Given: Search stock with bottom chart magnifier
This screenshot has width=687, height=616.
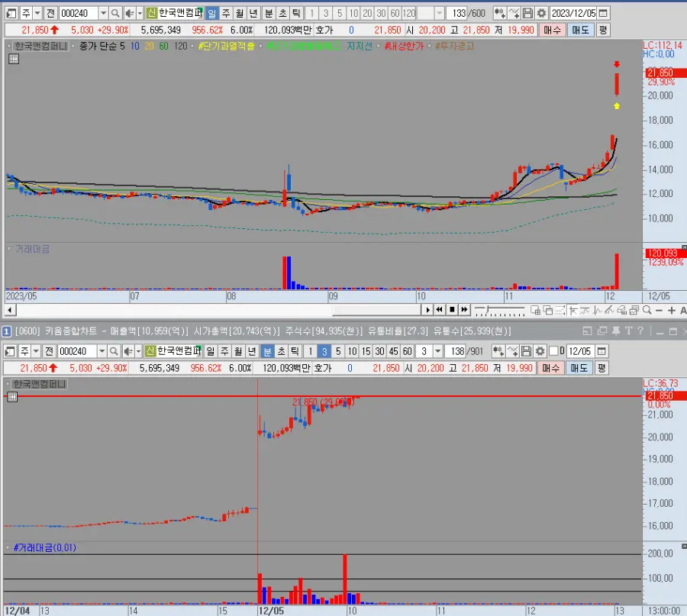Looking at the screenshot, I should coord(114,351).
